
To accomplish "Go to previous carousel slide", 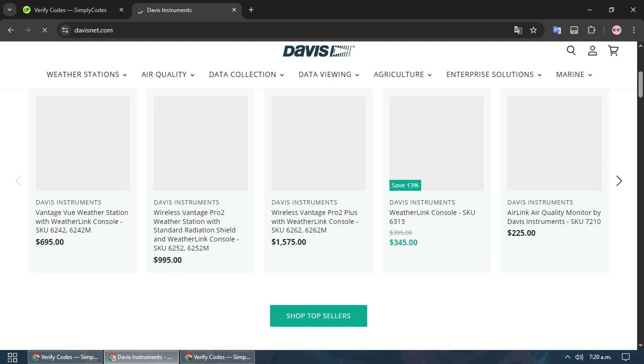I will point(18,181).
